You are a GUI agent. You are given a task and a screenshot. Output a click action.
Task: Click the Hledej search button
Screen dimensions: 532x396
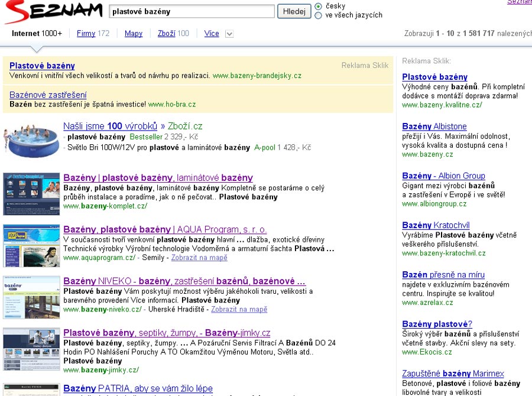pos(294,11)
